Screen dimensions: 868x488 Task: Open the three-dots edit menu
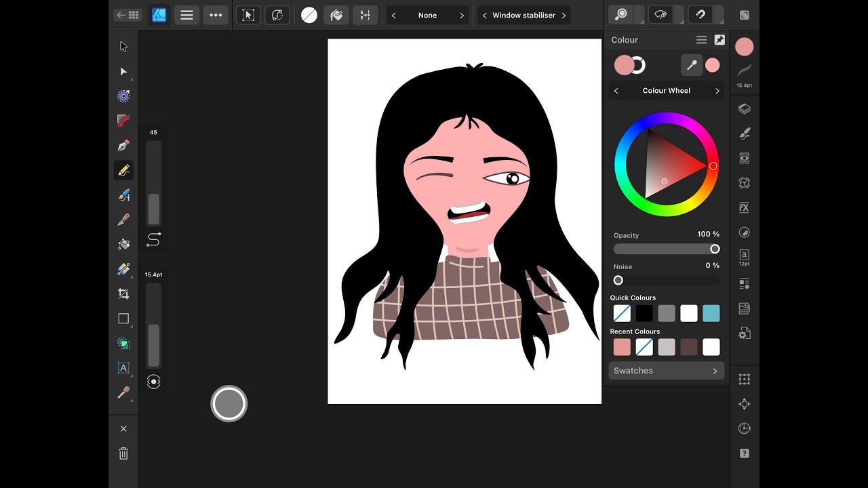click(x=216, y=15)
